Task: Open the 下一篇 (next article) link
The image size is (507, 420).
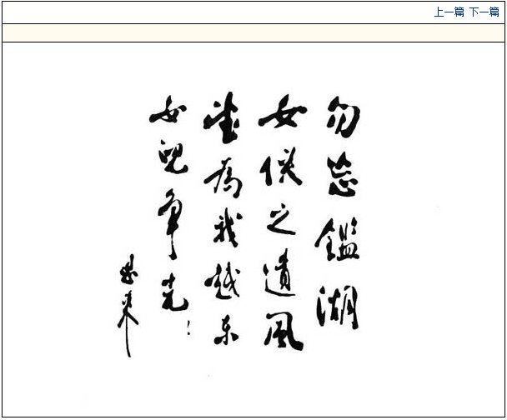Action: click(484, 12)
